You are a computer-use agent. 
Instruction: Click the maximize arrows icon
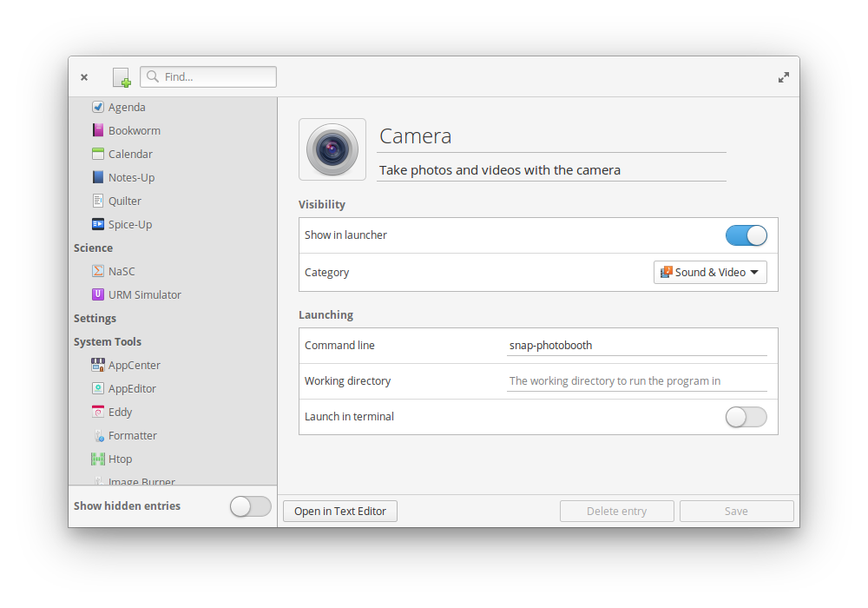click(783, 77)
